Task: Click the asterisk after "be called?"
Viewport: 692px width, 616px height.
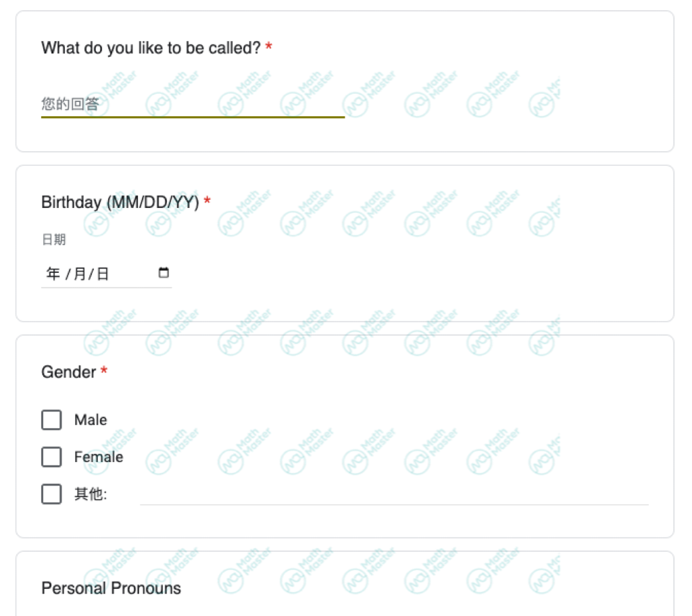Action: [x=269, y=47]
